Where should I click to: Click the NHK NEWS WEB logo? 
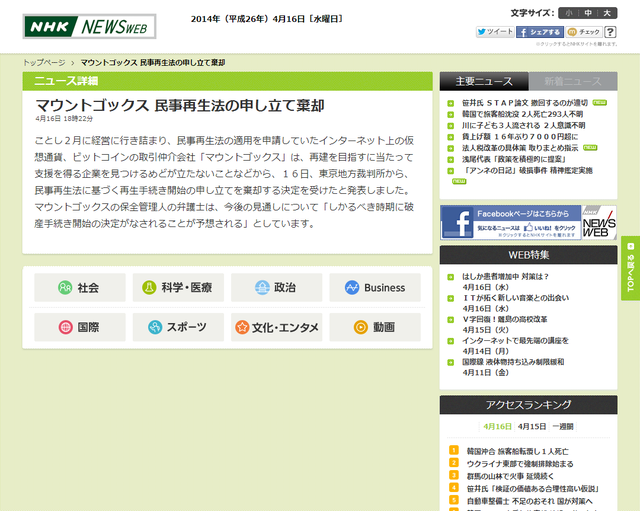pyautogui.click(x=89, y=27)
